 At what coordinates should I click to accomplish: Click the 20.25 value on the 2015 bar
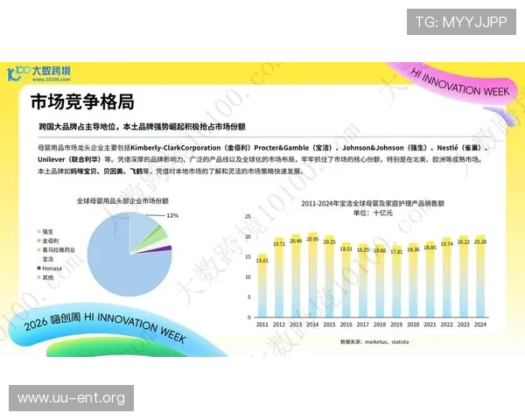329,241
